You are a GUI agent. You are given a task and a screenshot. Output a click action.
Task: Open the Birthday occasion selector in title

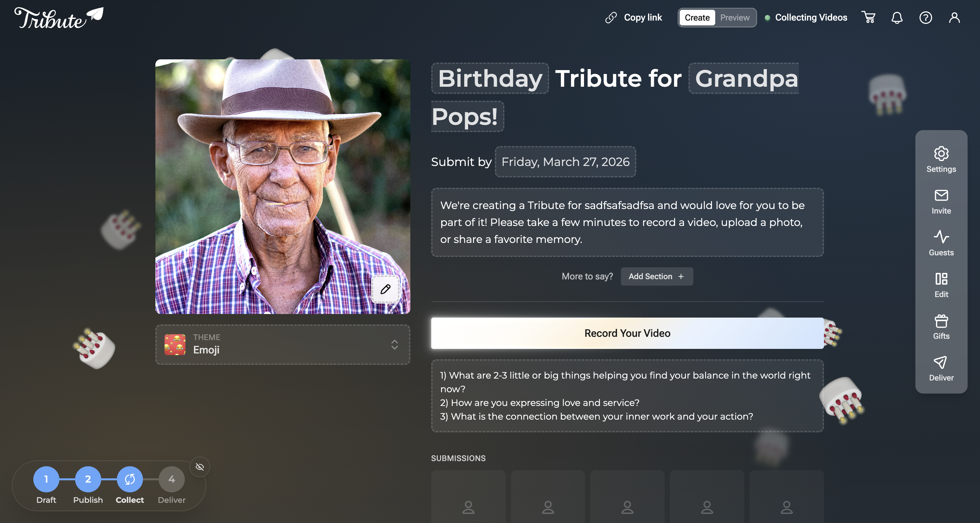pyautogui.click(x=490, y=78)
